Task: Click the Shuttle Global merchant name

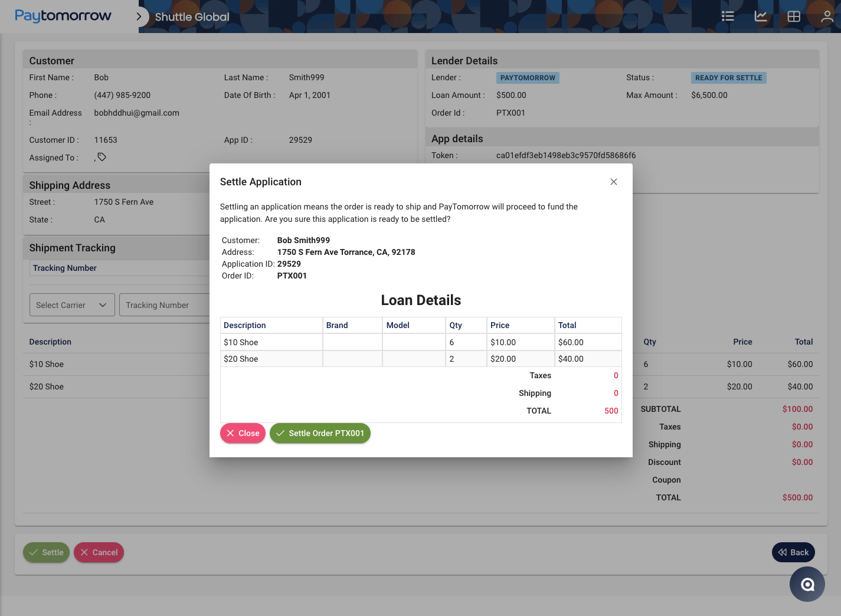Action: click(192, 17)
